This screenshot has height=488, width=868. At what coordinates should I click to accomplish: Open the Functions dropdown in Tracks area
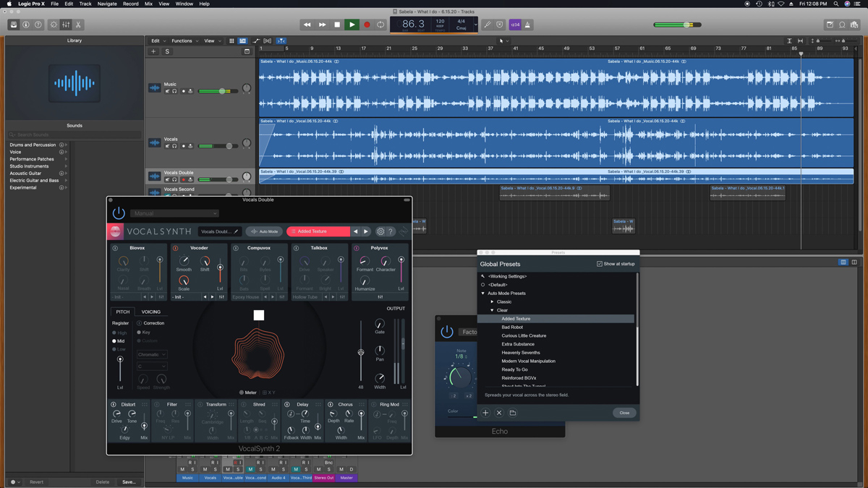[184, 41]
